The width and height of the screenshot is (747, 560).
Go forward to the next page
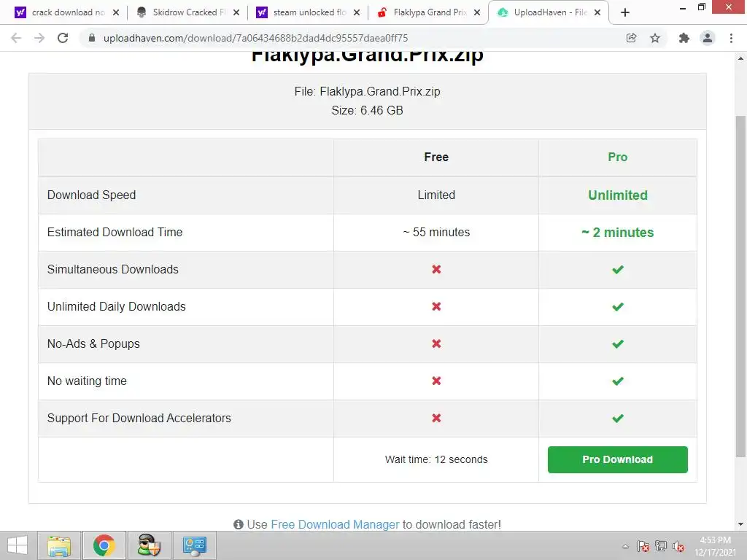(x=39, y=38)
